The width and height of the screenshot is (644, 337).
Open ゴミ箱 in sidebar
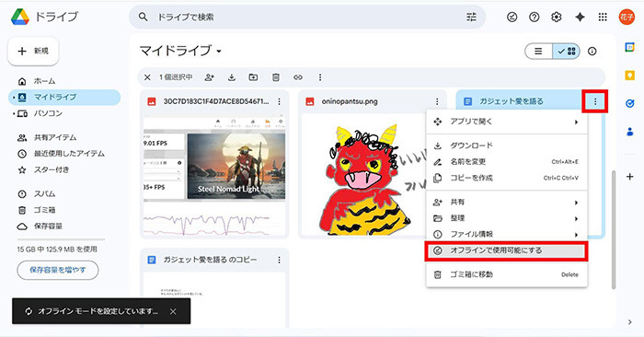point(64,210)
